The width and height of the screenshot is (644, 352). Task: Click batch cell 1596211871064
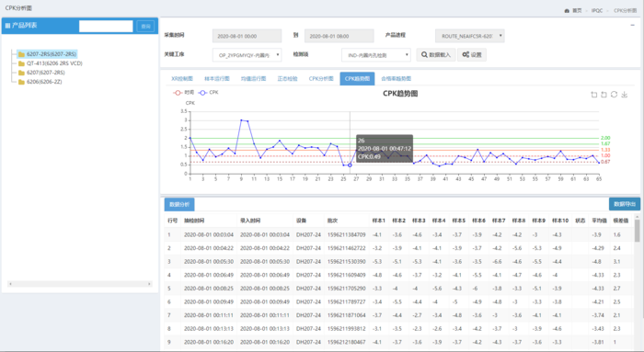346,315
